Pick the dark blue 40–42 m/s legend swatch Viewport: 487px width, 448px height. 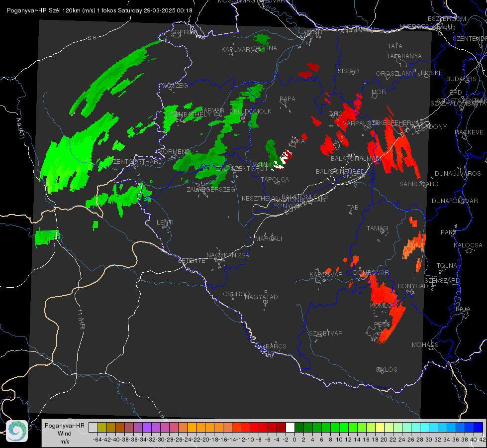point(479,427)
